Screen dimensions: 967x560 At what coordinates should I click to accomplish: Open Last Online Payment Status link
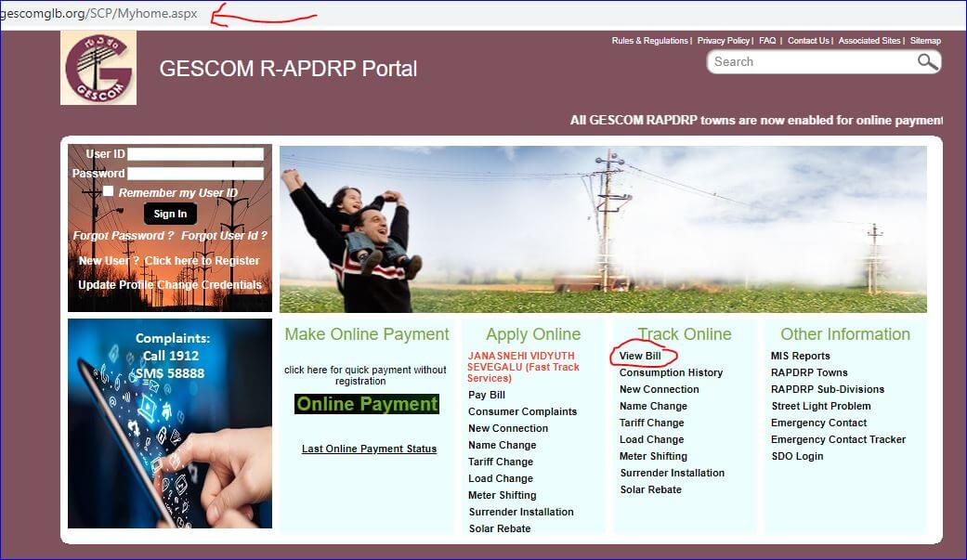point(369,449)
